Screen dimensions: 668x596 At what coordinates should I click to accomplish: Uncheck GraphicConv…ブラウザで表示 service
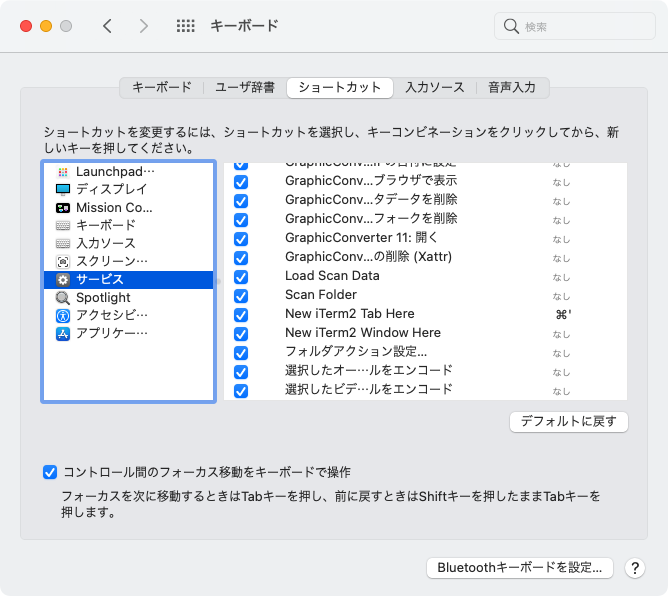[241, 182]
